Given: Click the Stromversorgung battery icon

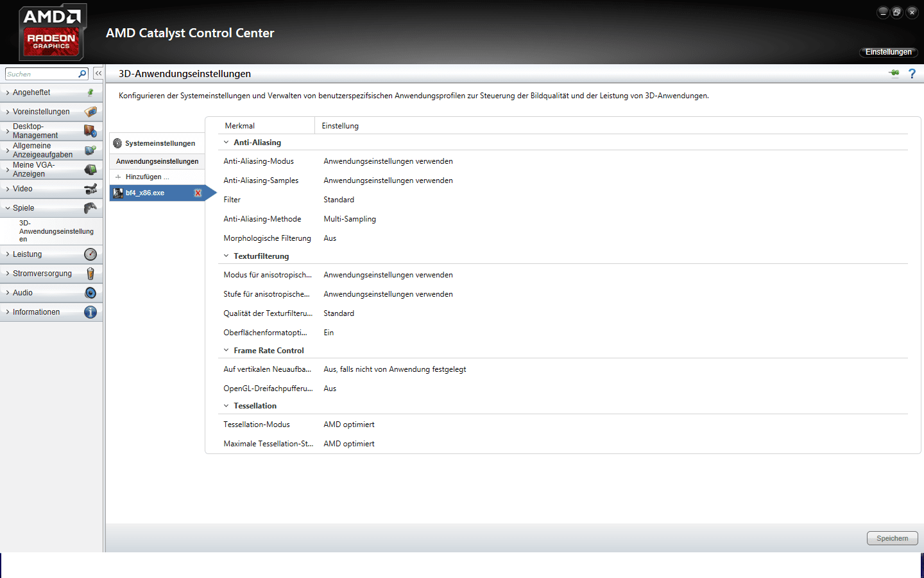Looking at the screenshot, I should (90, 274).
